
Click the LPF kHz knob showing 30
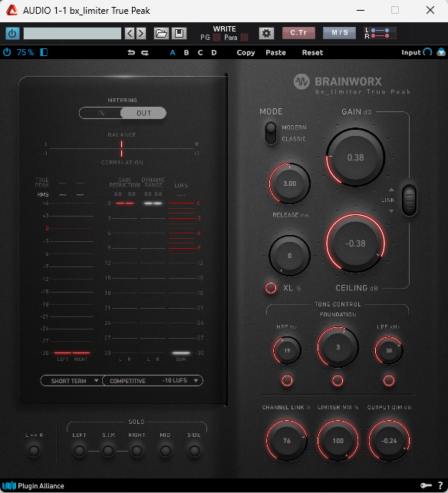pos(389,350)
